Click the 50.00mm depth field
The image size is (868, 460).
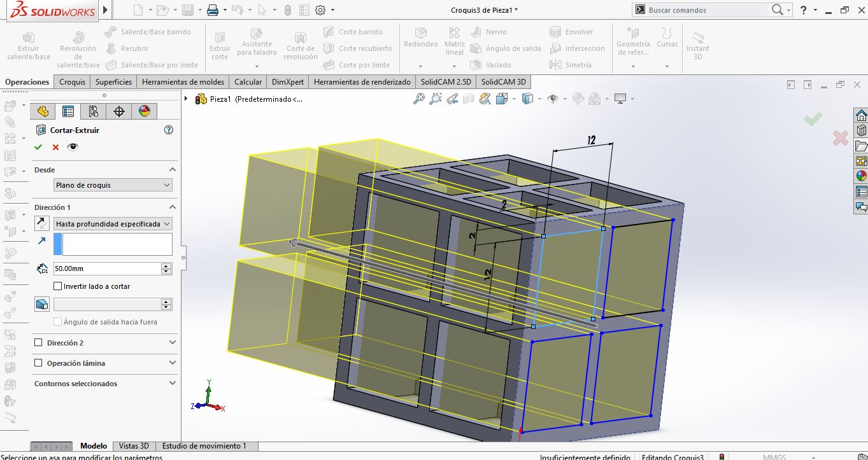click(106, 268)
